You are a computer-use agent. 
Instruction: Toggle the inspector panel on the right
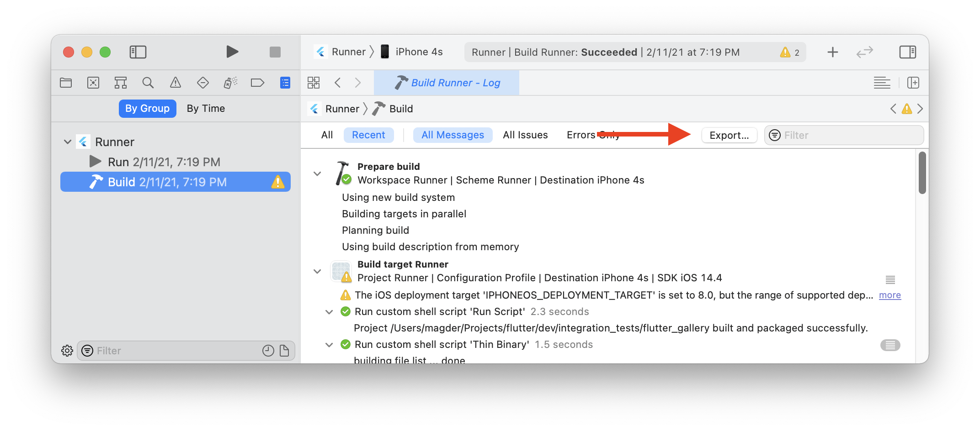click(908, 52)
